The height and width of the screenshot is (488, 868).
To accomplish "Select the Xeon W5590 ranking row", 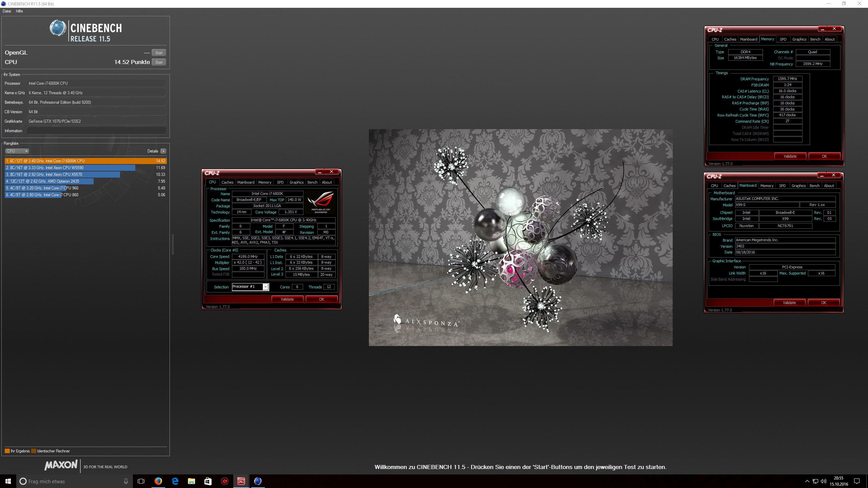I will pyautogui.click(x=85, y=168).
